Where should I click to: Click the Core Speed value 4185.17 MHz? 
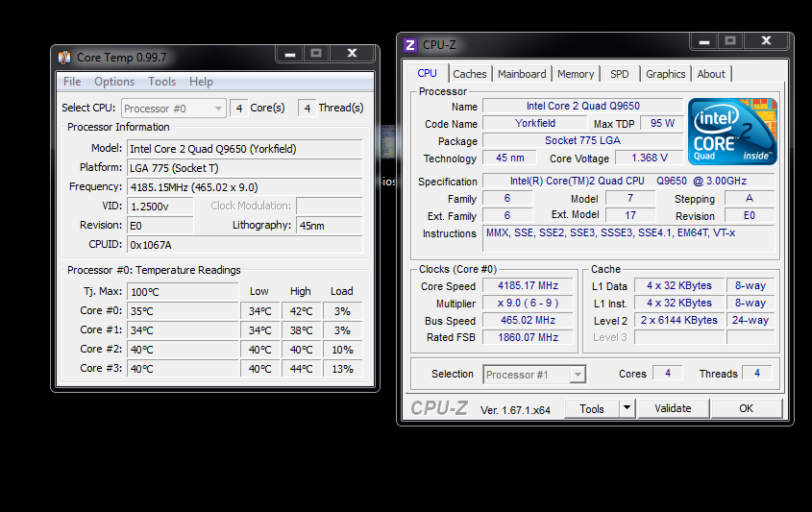pos(528,285)
